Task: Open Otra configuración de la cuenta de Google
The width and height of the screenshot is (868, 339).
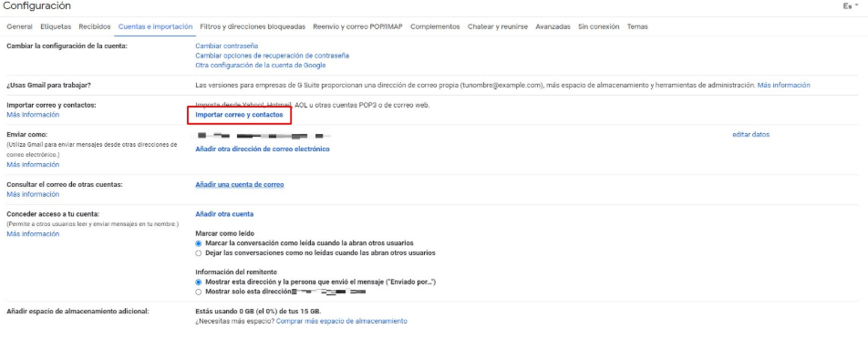Action: (x=260, y=65)
